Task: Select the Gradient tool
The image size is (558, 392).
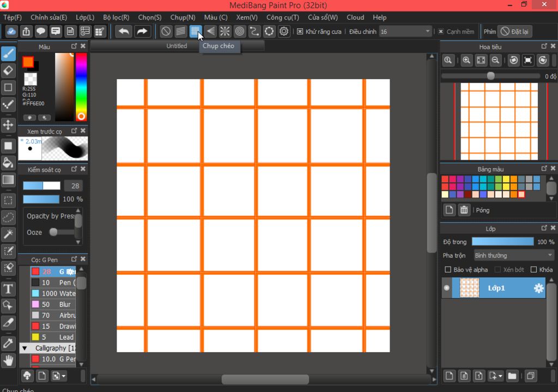Action: click(9, 180)
